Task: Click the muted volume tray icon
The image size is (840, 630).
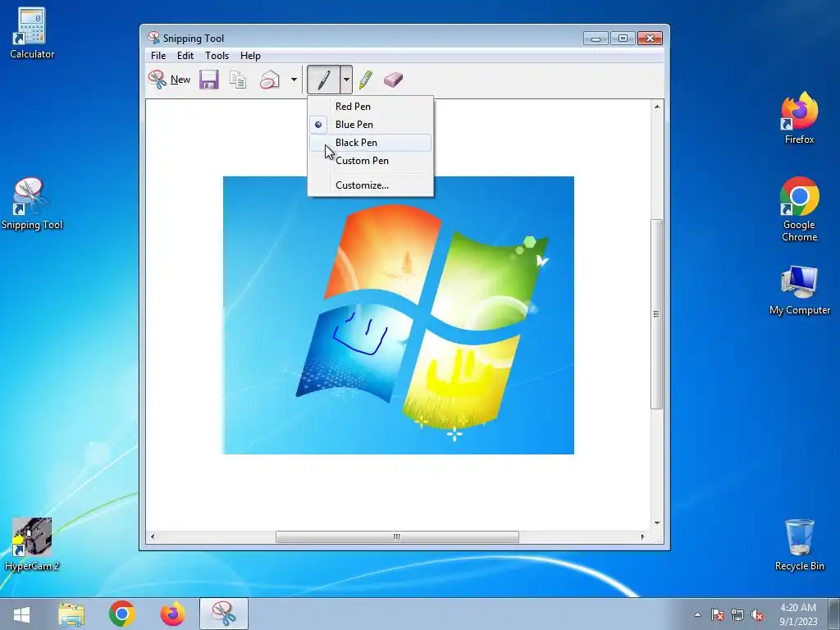Action: click(757, 614)
